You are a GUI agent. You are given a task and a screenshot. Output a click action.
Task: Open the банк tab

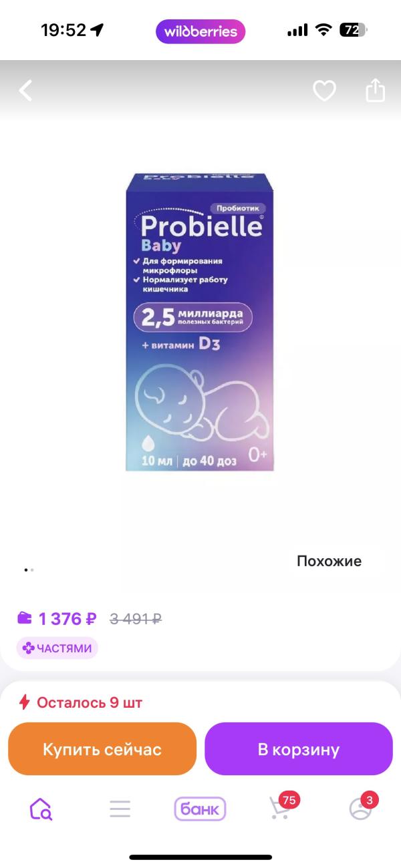point(200,809)
